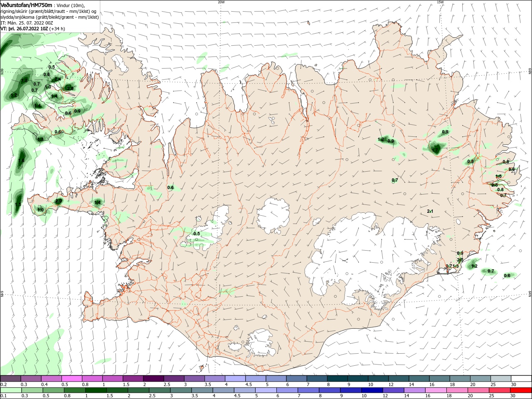Select the Veðurstofan/HM750m title text

[x=27, y=5]
